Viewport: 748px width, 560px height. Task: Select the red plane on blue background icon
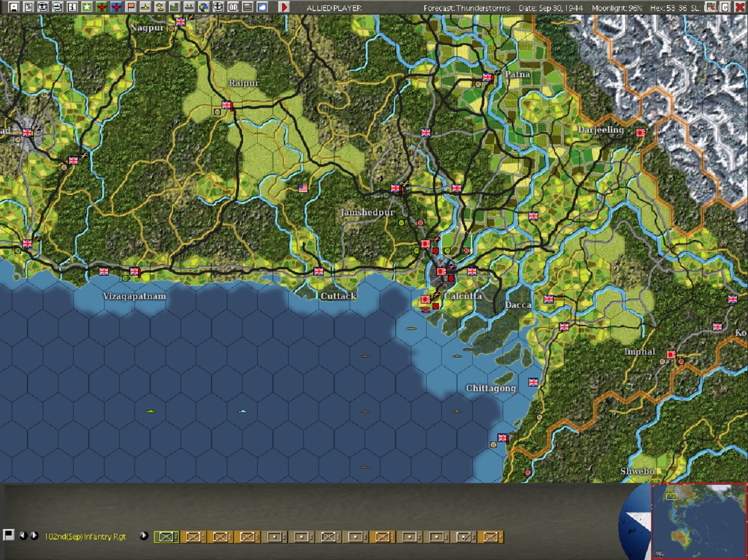click(x=116, y=7)
